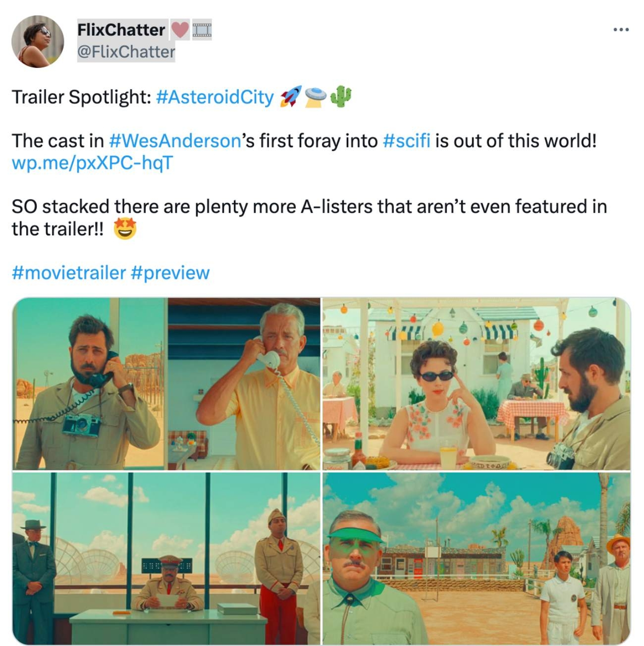The height and width of the screenshot is (646, 644).
Task: Open the three-dot more options menu
Action: pyautogui.click(x=621, y=30)
